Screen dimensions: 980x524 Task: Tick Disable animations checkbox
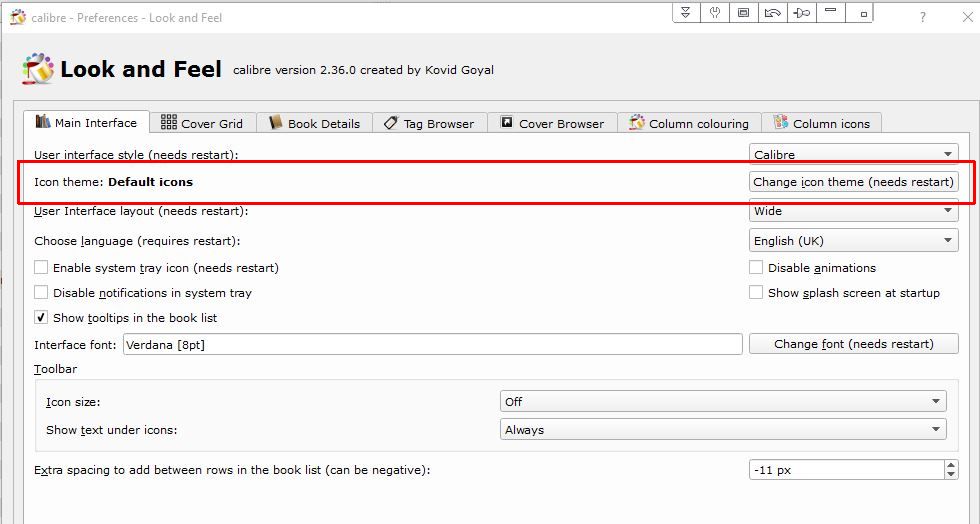[757, 268]
